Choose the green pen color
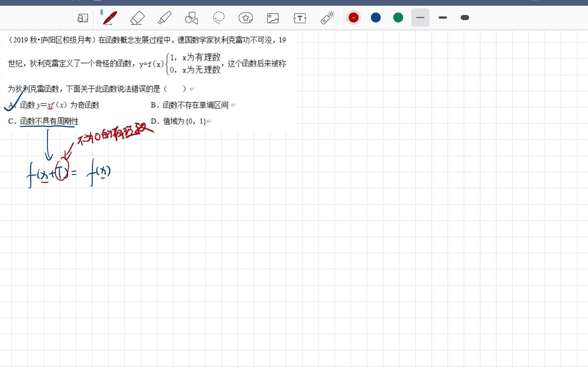The width and height of the screenshot is (588, 368). (x=398, y=17)
